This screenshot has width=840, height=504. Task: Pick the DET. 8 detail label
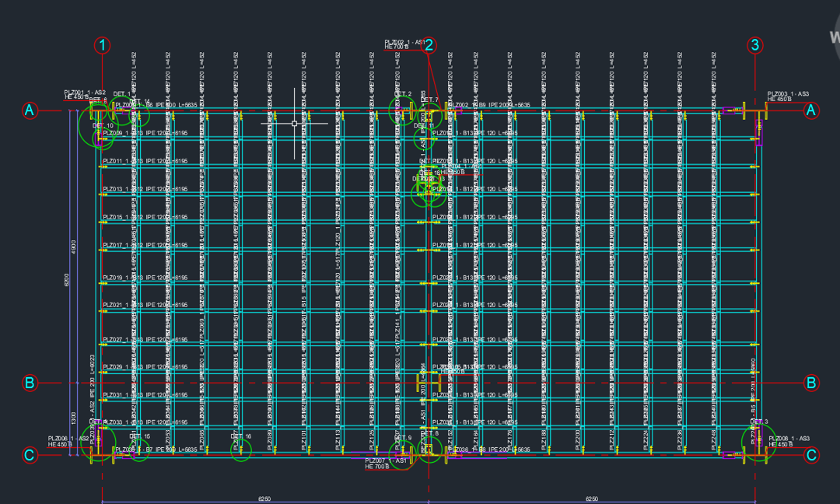click(429, 433)
